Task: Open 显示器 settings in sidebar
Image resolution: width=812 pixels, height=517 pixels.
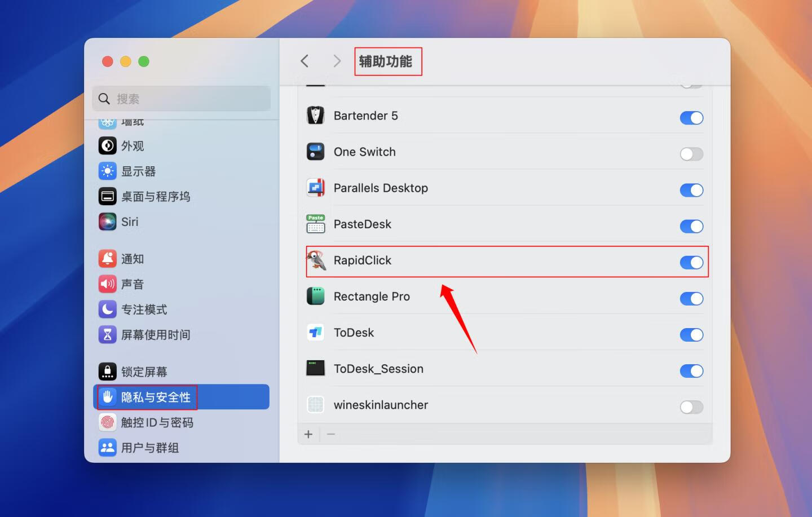Action: tap(181, 171)
